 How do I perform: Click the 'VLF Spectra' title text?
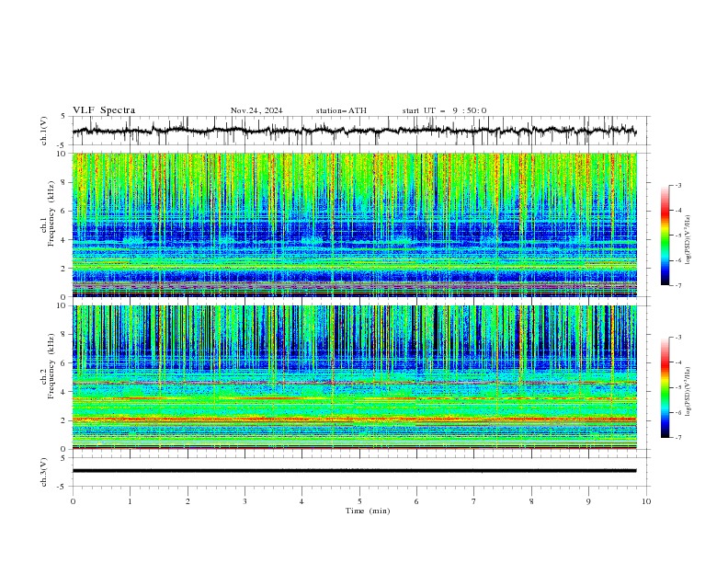104,110
